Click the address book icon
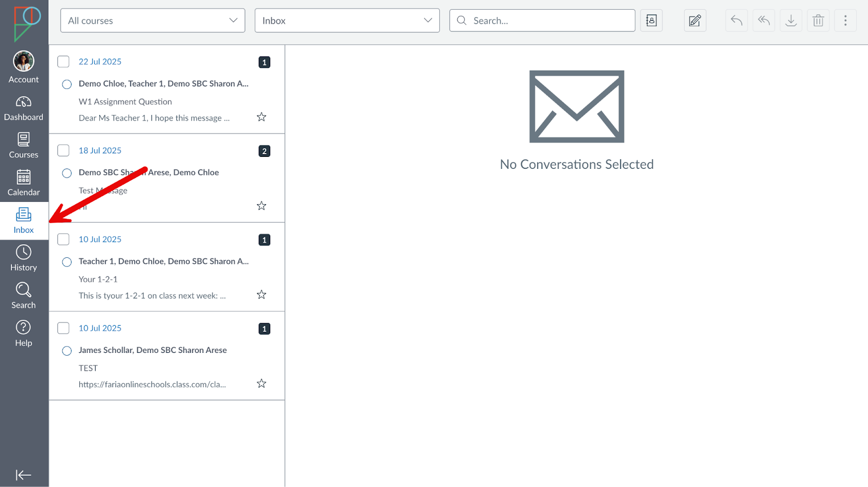The width and height of the screenshot is (868, 487). [651, 21]
